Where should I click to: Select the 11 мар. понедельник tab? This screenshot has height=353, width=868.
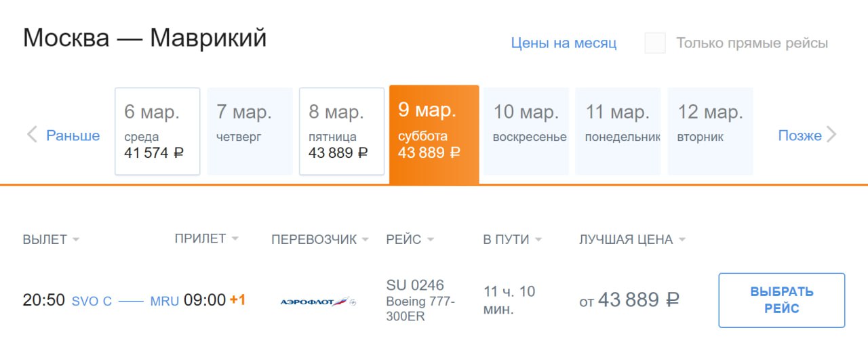click(x=618, y=131)
